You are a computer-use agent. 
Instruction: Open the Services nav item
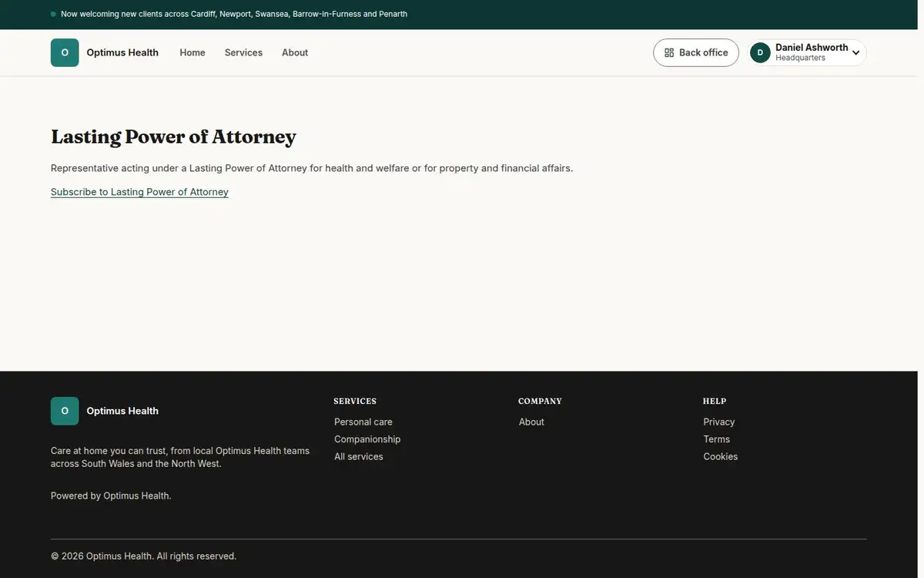pos(243,52)
